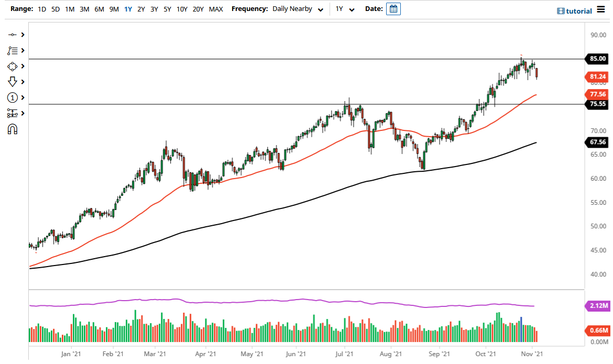This screenshot has height=364, width=613.
Task: Select the highlighted 1Y range
Action: (128, 9)
